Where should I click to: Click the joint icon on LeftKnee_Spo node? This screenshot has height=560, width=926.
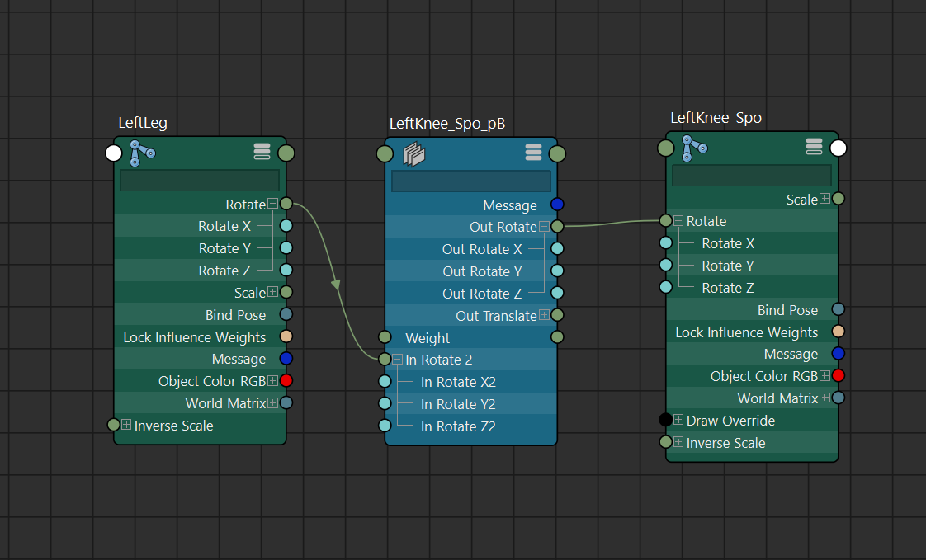pos(694,148)
